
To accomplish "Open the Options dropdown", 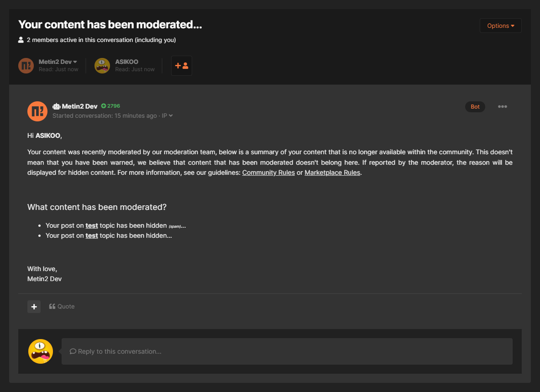I will coord(500,26).
